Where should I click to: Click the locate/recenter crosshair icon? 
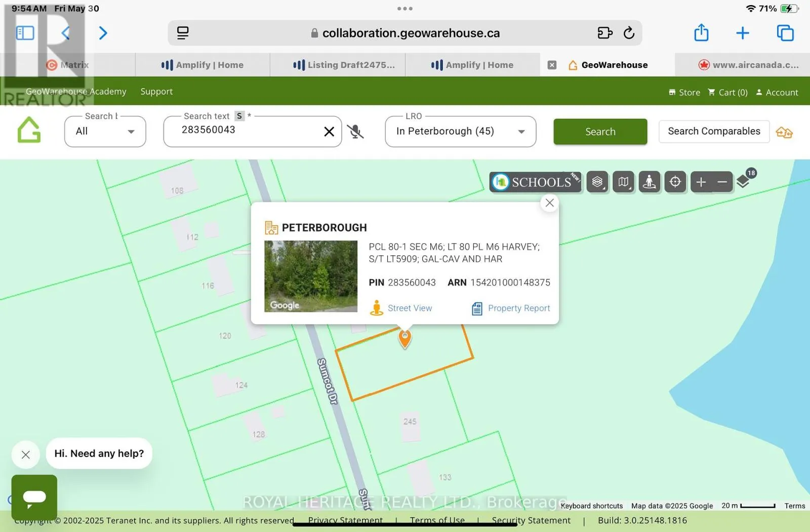pyautogui.click(x=675, y=182)
